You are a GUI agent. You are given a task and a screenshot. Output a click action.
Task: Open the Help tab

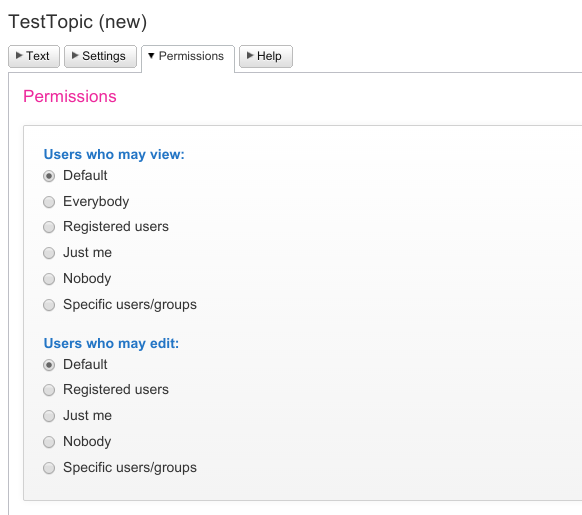coord(266,56)
